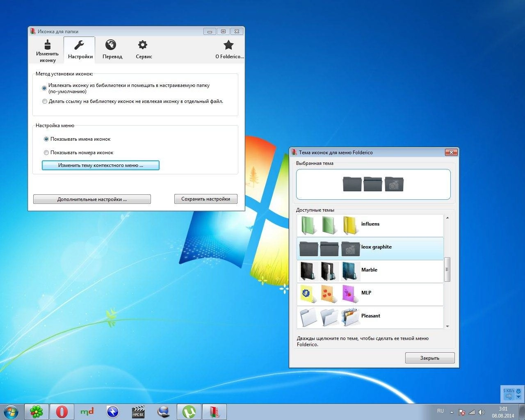Viewport: 525px width, 420px height.
Task: Open the Сервис tab with gear icon
Action: click(x=144, y=50)
